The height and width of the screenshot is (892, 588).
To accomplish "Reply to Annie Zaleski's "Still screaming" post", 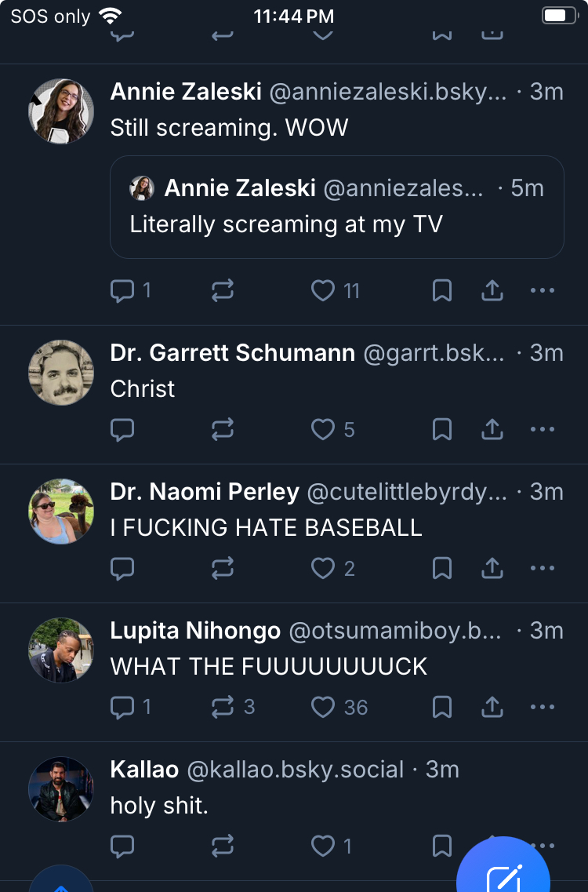I will 122,291.
